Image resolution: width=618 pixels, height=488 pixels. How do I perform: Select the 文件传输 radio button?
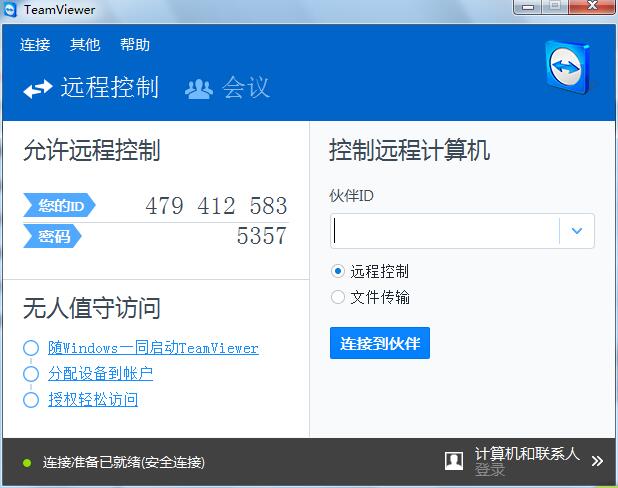[338, 297]
